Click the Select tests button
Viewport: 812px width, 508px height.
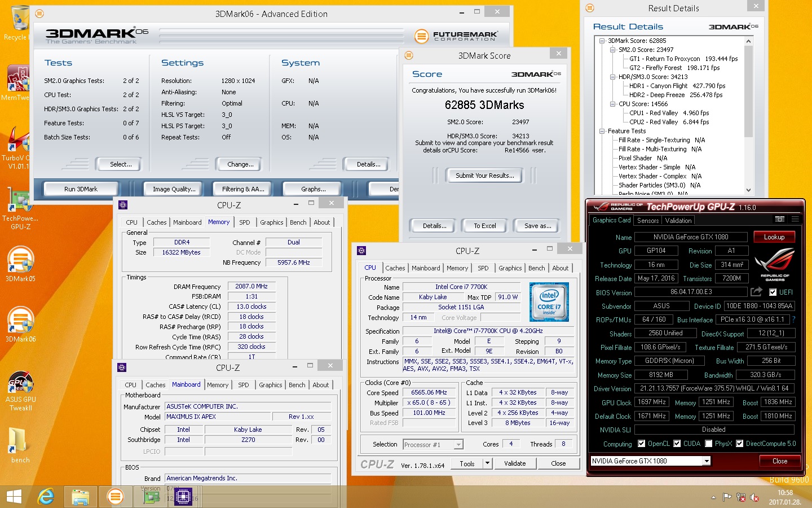coord(121,164)
